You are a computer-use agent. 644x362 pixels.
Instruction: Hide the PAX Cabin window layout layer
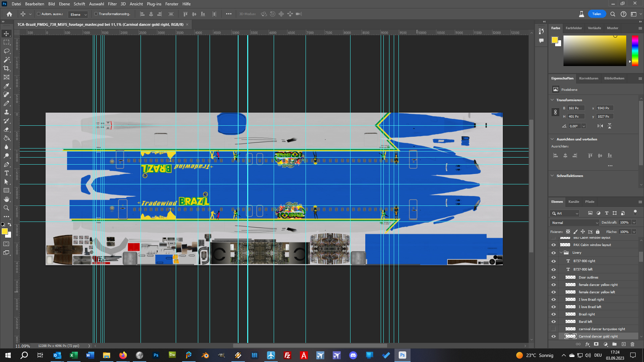[x=553, y=245]
